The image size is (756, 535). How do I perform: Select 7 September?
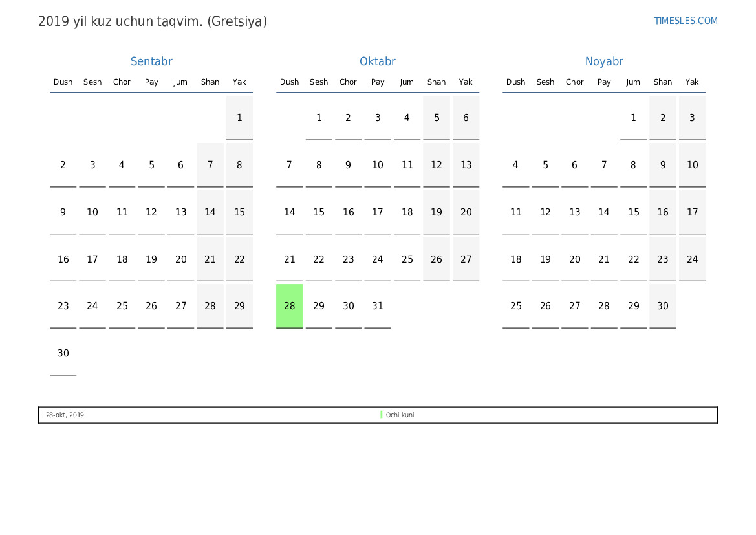tap(210, 165)
